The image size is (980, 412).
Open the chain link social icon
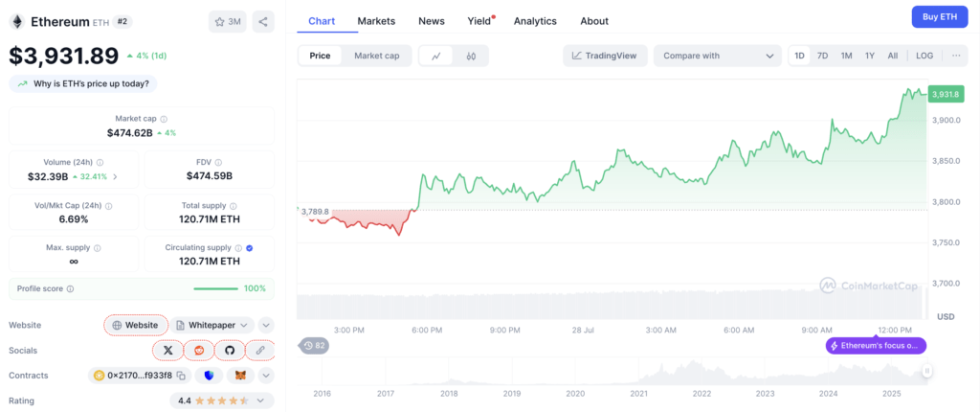260,350
